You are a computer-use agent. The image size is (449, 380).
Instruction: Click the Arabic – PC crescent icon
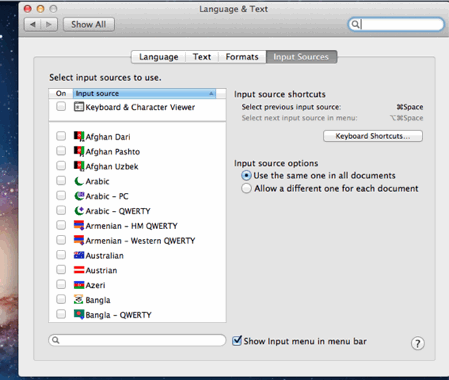(x=79, y=196)
